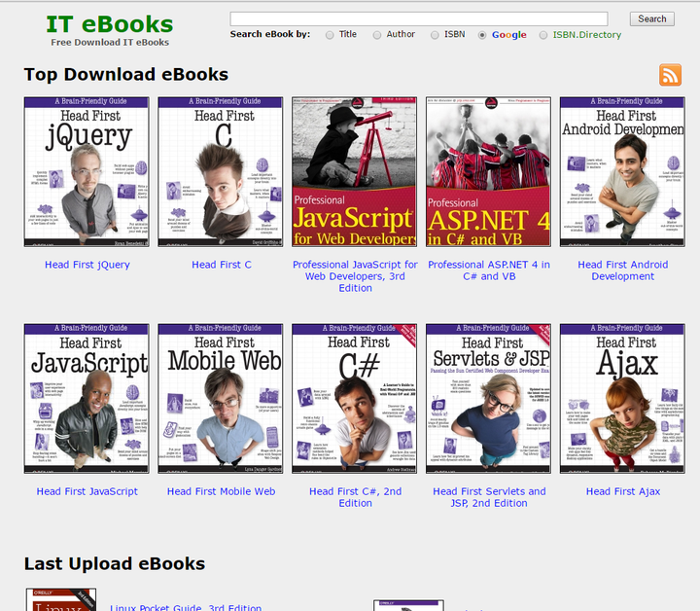Viewport: 700px width, 611px height.
Task: Click the Head First Android Development link
Action: (x=623, y=270)
